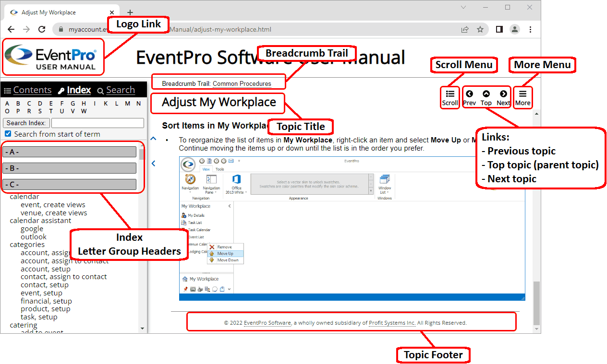Select the Adjust My Workplace browser tab
Screen dimensions: 607x364
[x=61, y=12]
